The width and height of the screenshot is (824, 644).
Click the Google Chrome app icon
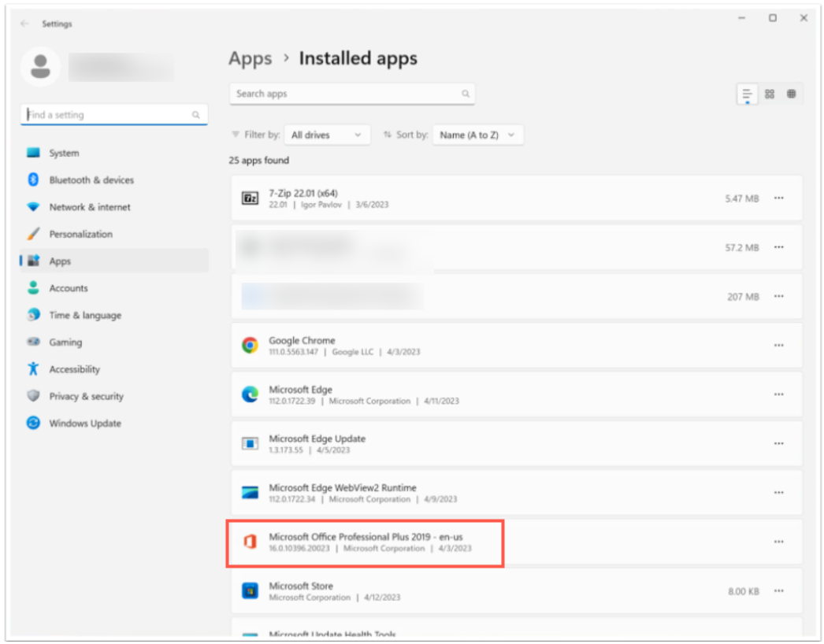pyautogui.click(x=250, y=346)
